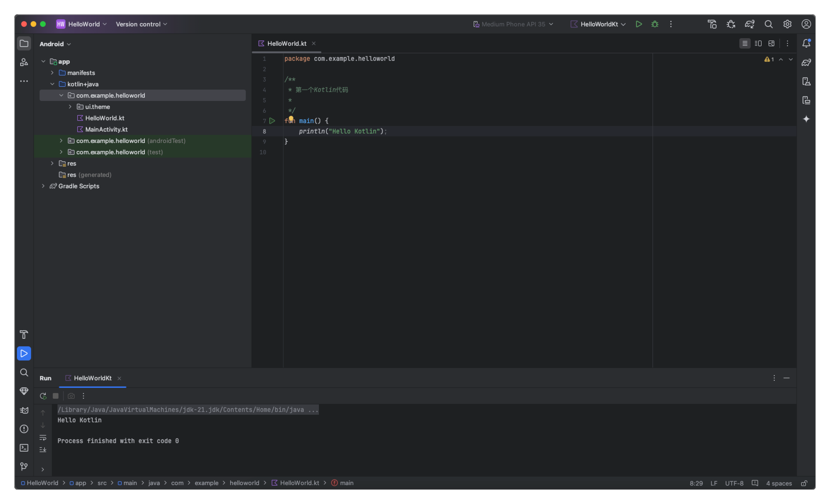Click Sync Project with Gradle elephant icon in top toolbar

[749, 24]
